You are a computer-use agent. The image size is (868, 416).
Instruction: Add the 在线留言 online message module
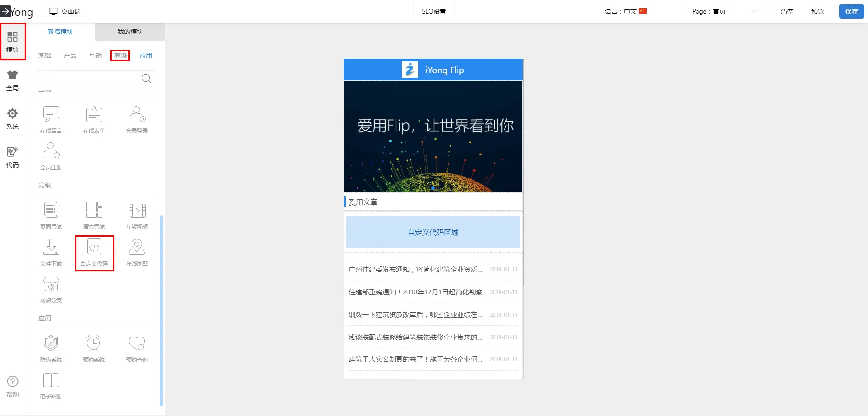pyautogui.click(x=51, y=120)
